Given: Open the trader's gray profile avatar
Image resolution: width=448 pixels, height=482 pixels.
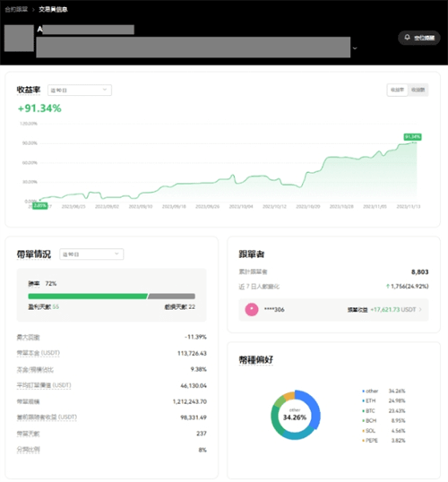Looking at the screenshot, I should click(x=19, y=39).
